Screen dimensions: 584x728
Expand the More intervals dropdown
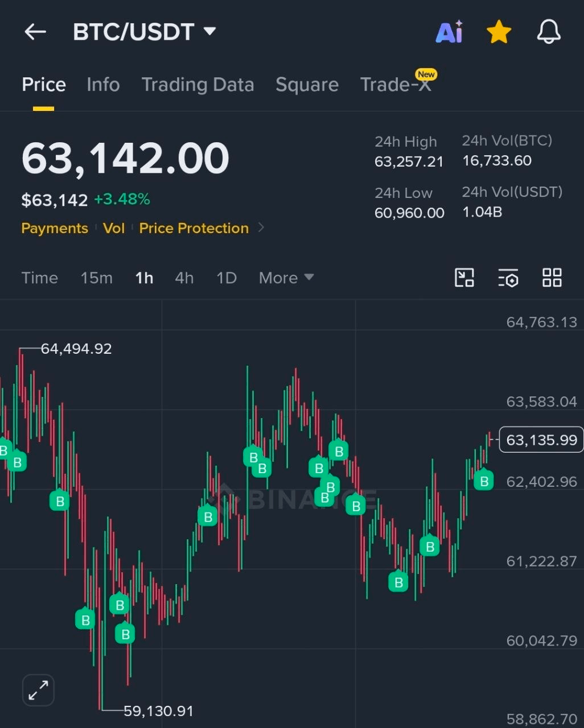[x=286, y=278]
